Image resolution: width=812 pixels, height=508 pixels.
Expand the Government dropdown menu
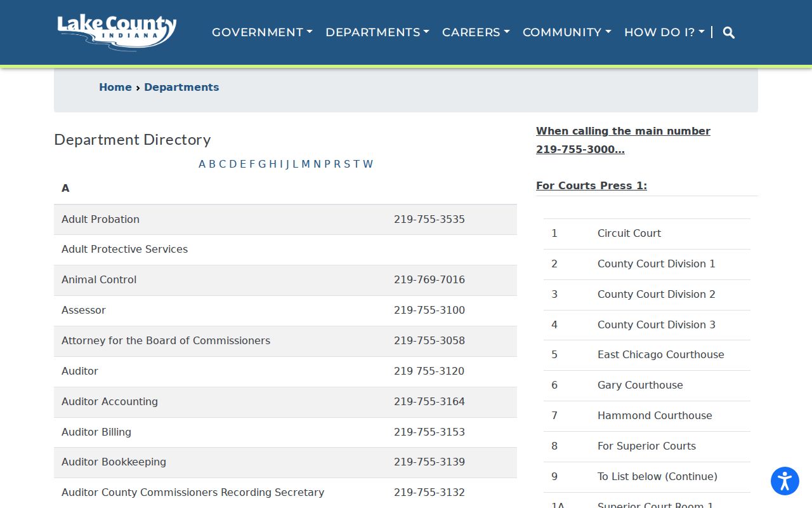[262, 32]
